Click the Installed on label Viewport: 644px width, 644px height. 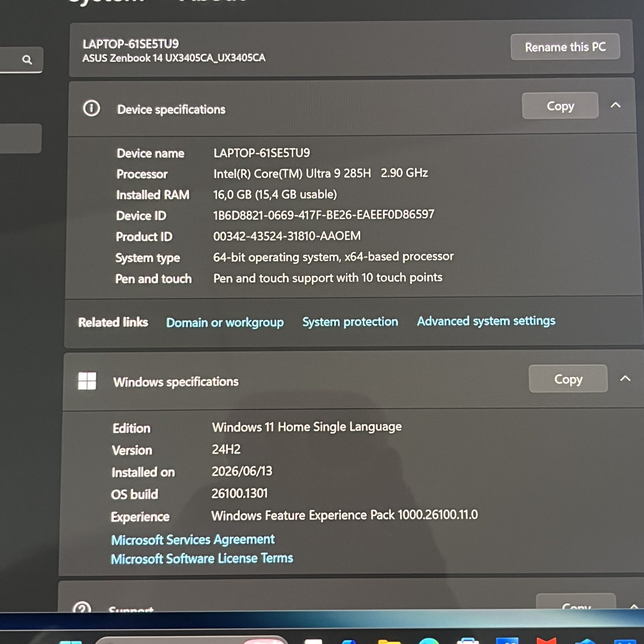143,472
